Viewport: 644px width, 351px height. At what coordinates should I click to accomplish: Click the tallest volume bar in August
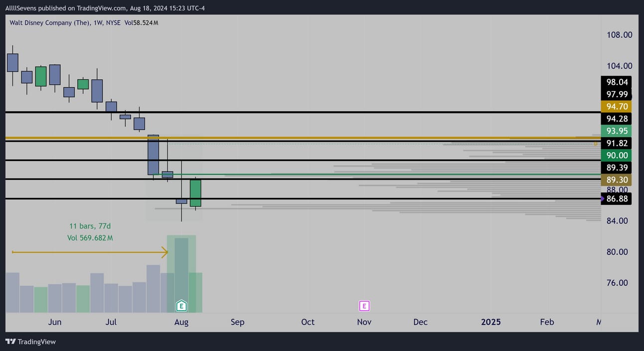click(x=181, y=275)
